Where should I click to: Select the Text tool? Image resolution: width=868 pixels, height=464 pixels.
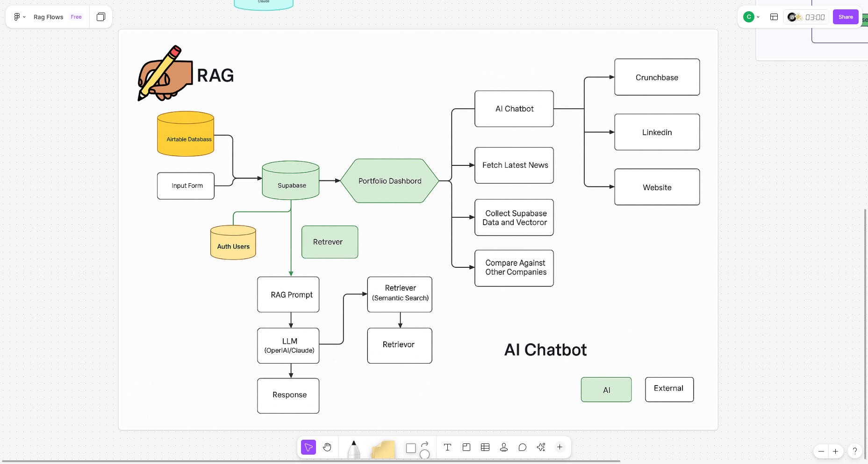(447, 447)
